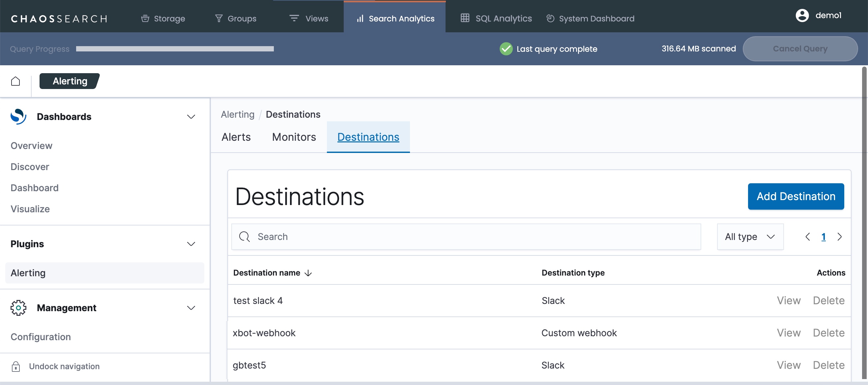This screenshot has height=385, width=868.
Task: Click the Storage bucket icon in top navigation
Action: [x=145, y=18]
